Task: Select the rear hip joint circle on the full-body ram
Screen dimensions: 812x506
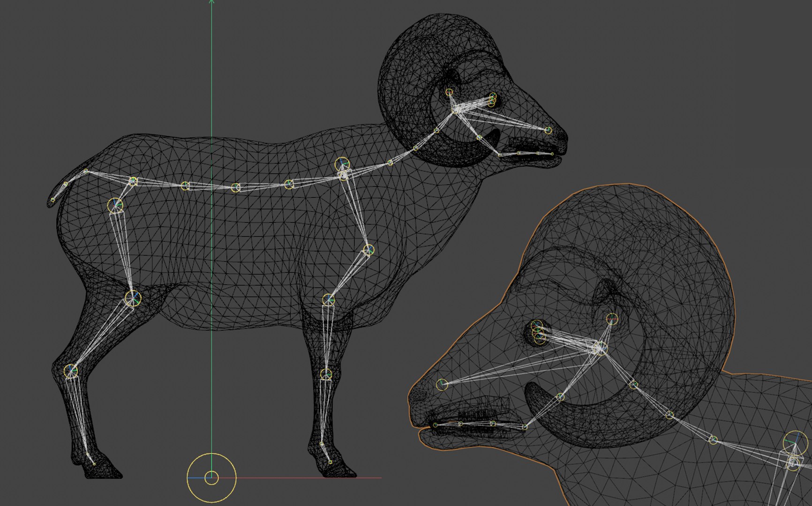Action: pyautogui.click(x=115, y=205)
